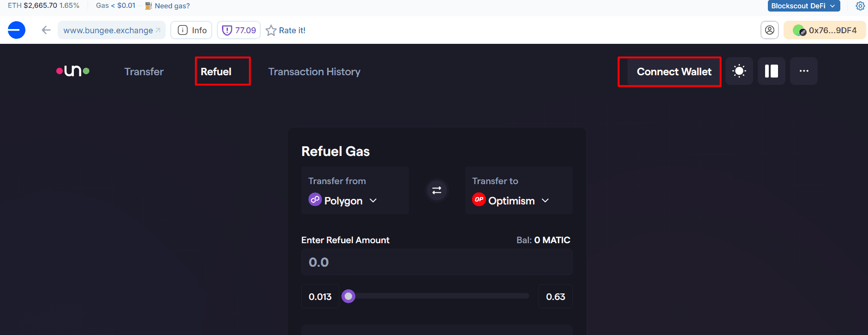Open the three-dots more menu
Image resolution: width=868 pixels, height=335 pixels.
coord(804,71)
